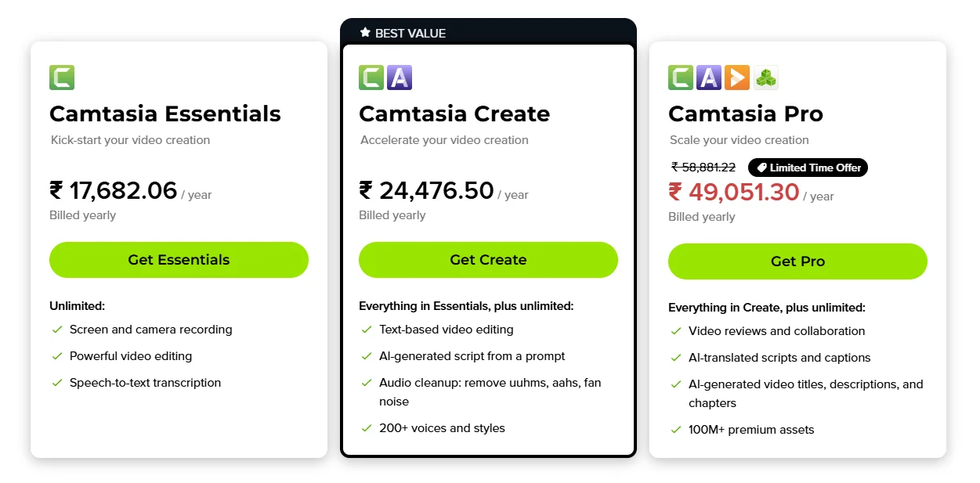Click the Get Create button
This screenshot has height=483, width=980.
[x=488, y=260]
